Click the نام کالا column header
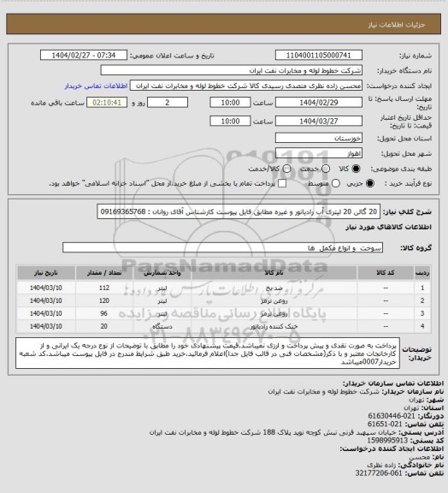Image resolution: width=448 pixels, height=493 pixels. click(x=274, y=272)
